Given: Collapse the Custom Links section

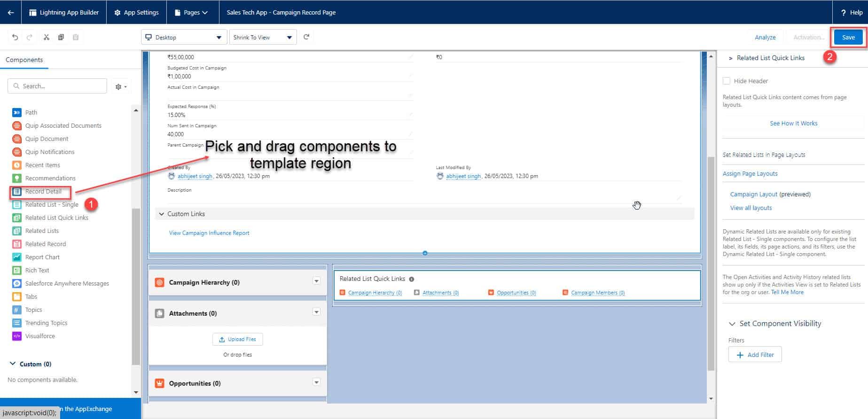Looking at the screenshot, I should [x=162, y=214].
